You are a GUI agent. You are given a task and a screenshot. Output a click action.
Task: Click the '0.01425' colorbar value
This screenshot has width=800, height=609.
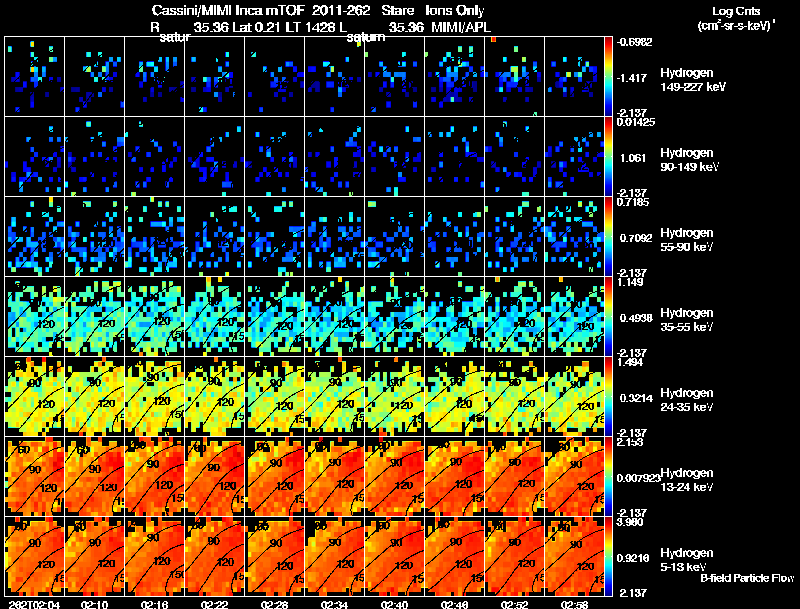636,122
